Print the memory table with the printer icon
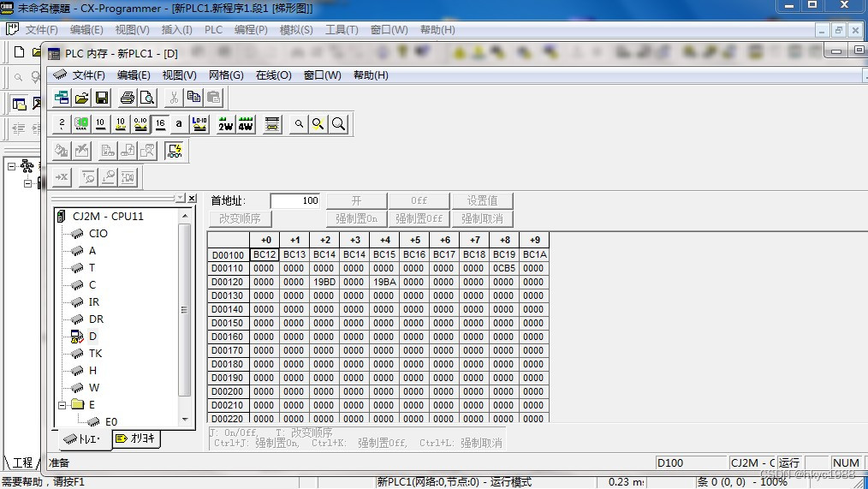The image size is (868, 489). (x=128, y=98)
